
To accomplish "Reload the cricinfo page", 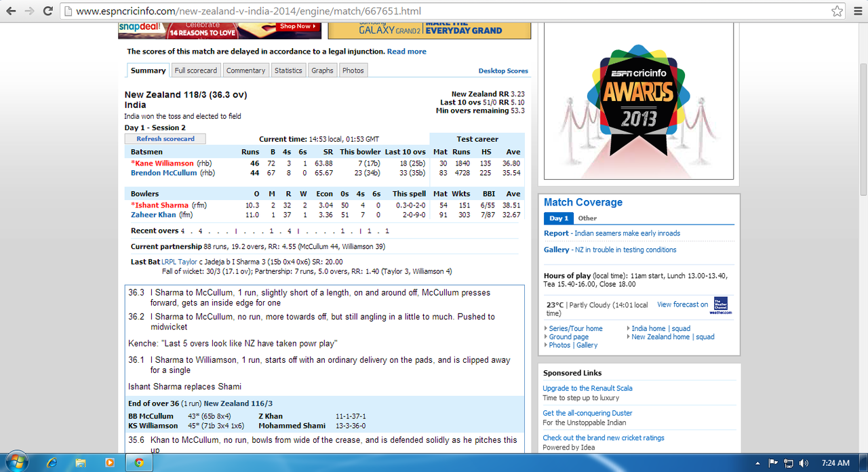I will click(x=47, y=11).
